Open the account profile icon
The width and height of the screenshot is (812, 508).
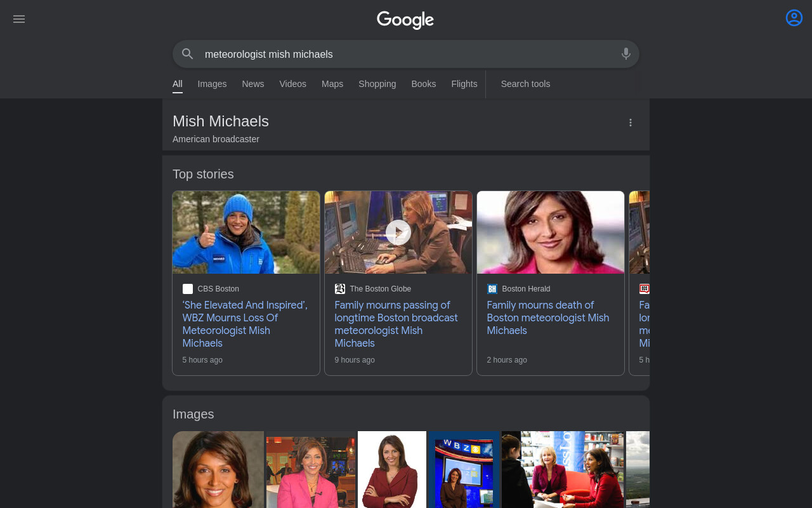[x=794, y=18]
